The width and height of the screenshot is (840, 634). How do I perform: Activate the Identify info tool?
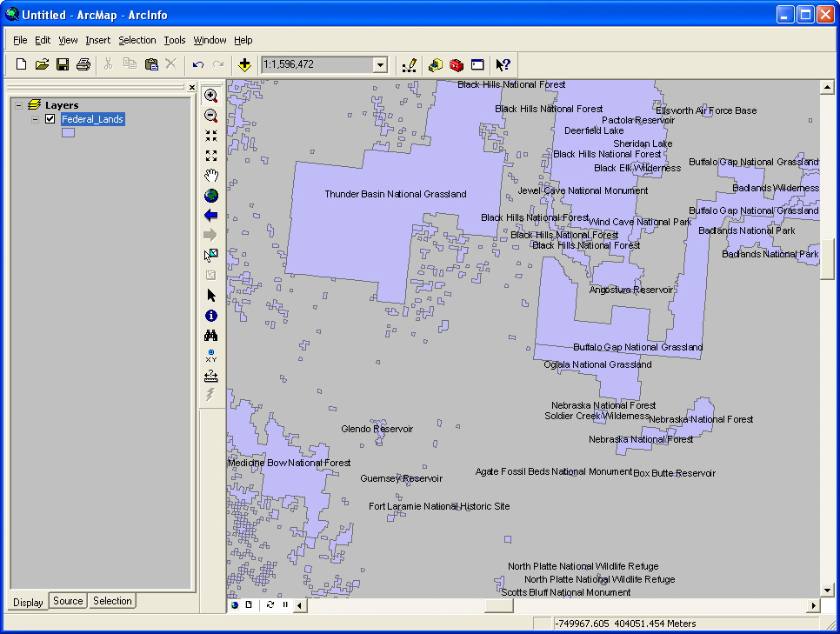pyautogui.click(x=210, y=316)
